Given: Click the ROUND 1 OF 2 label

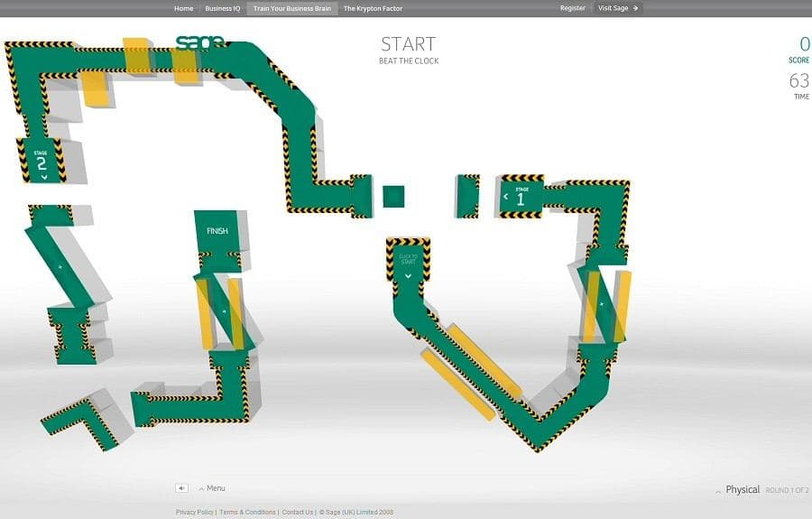Looking at the screenshot, I should (787, 490).
